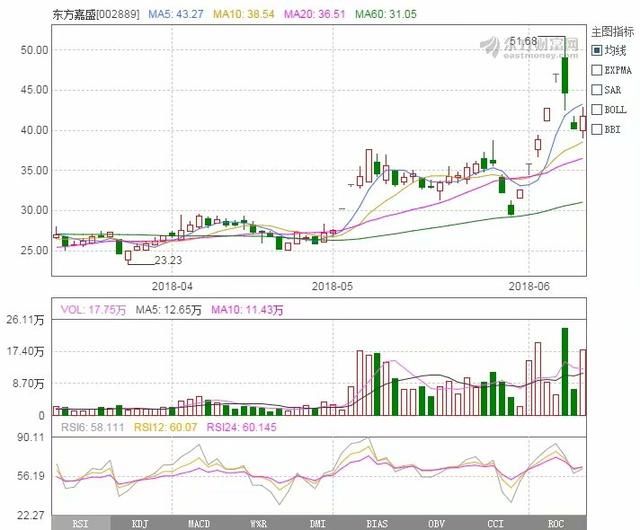Turn on the BOLL indicator
The width and height of the screenshot is (640, 530).
click(596, 109)
